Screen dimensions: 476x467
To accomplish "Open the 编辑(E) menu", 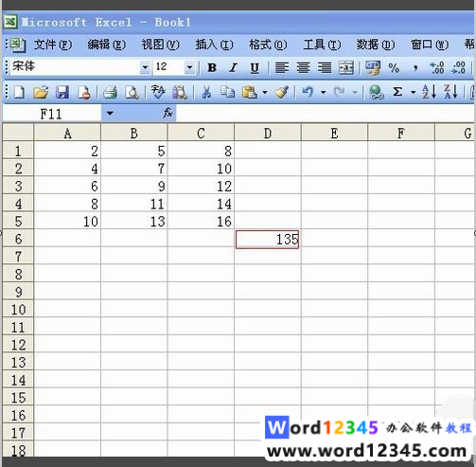I will (106, 45).
